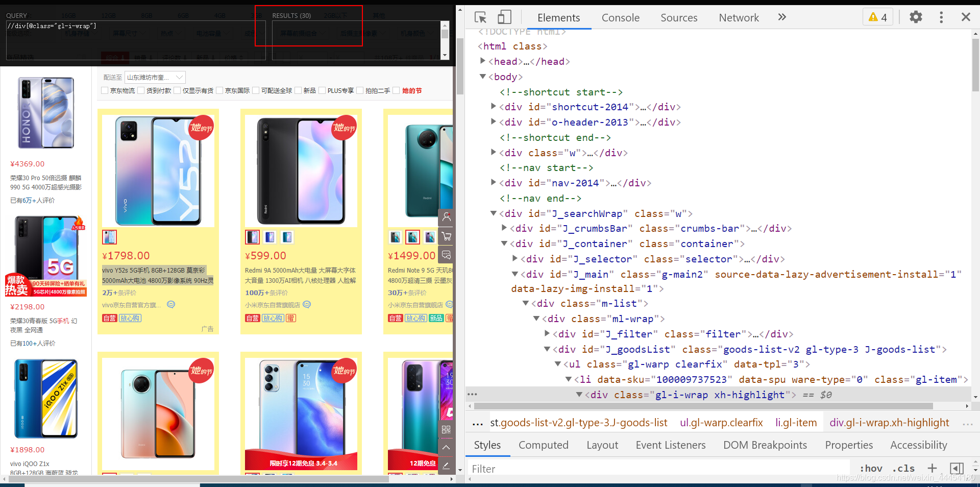Screen dimensions: 980x487
Task: Expand the nav-2014 div node
Action: point(494,182)
